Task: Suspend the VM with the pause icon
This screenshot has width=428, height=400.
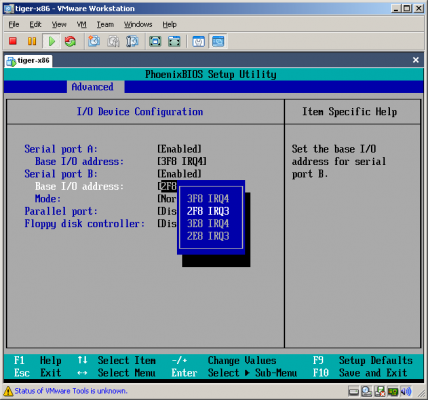Action: [x=32, y=41]
